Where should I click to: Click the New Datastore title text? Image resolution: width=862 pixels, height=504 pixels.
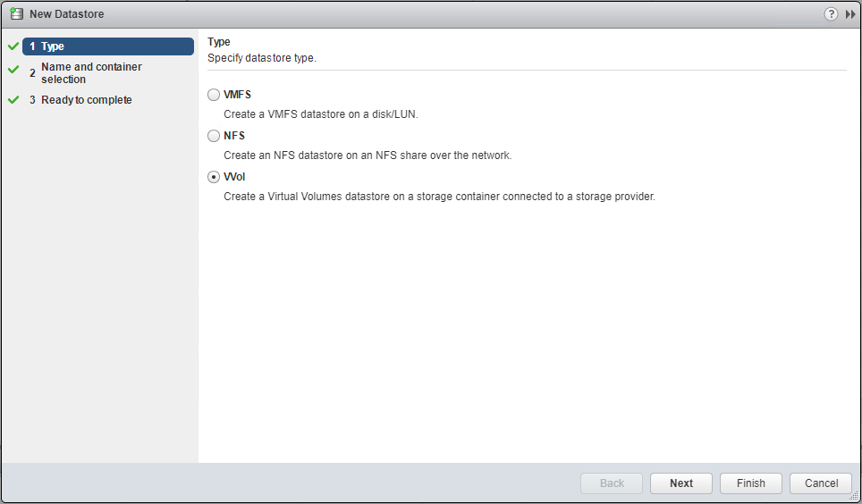(x=68, y=14)
